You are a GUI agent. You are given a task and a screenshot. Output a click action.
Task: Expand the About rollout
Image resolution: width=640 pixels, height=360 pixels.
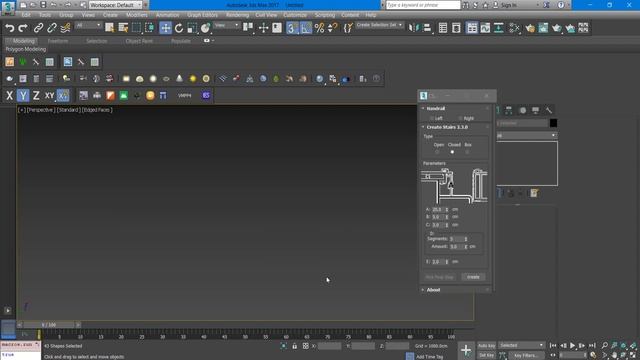(x=455, y=290)
